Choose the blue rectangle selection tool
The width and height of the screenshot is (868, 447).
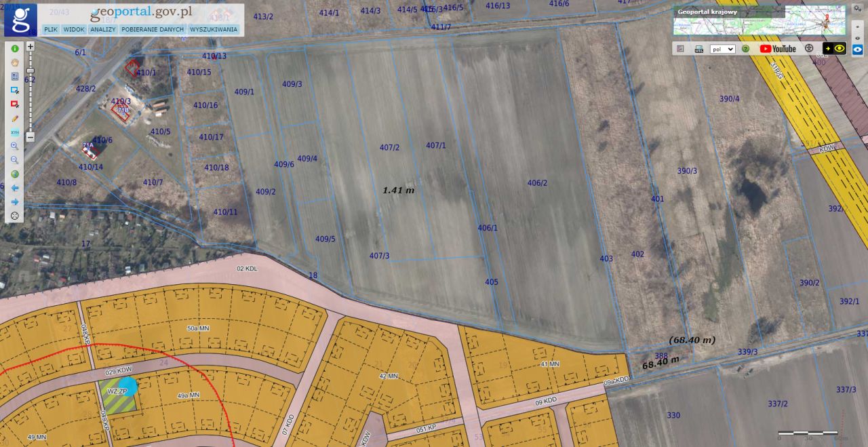click(x=14, y=90)
